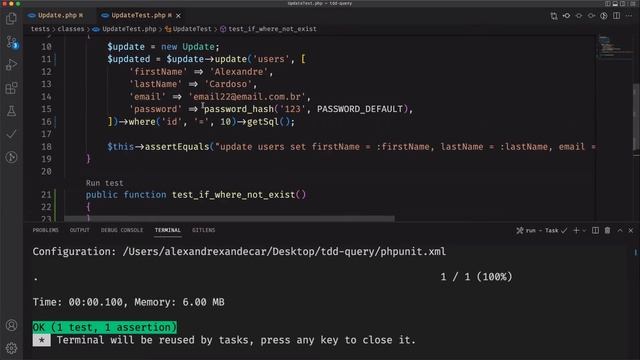Click the Run test code lens link
This screenshot has height=360, width=640.
[x=104, y=183]
